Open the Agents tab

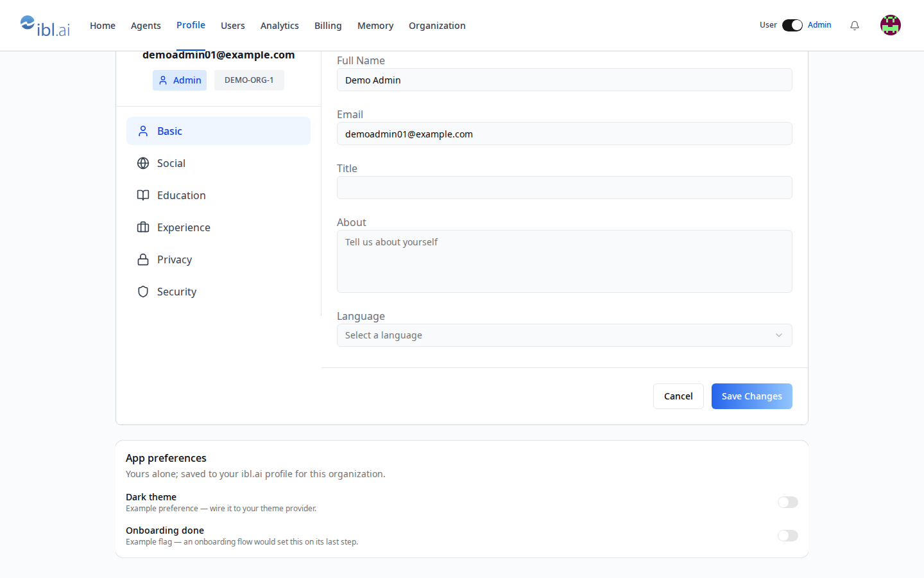[146, 26]
